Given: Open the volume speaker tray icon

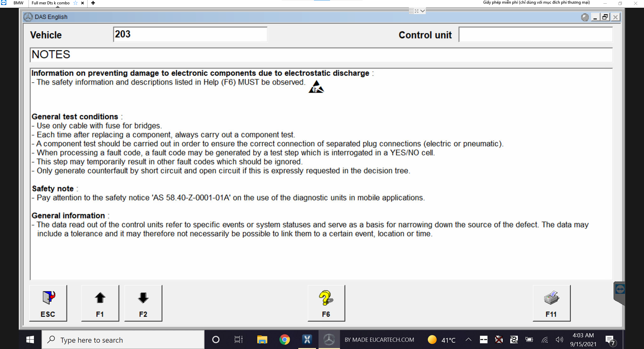Looking at the screenshot, I should (x=559, y=340).
